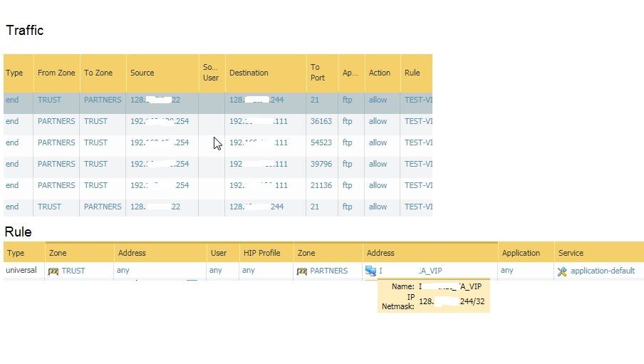Click the HIP Profile column header

261,253
